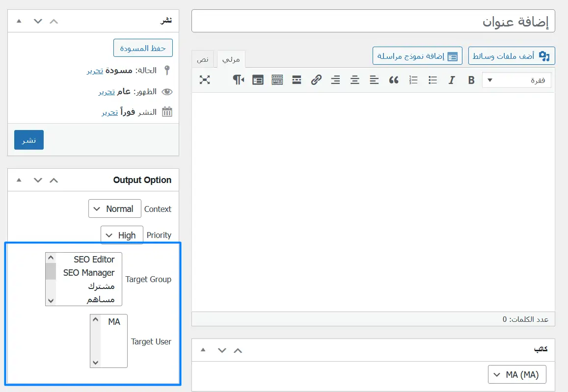Image resolution: width=568 pixels, height=392 pixels.
Task: Toggle the extra toolbar row (keyboard icon)
Action: [277, 80]
